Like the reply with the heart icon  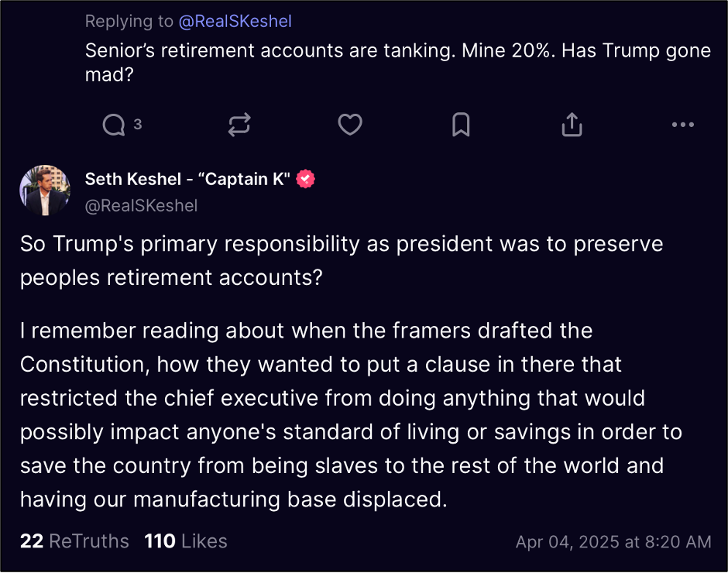pos(350,124)
